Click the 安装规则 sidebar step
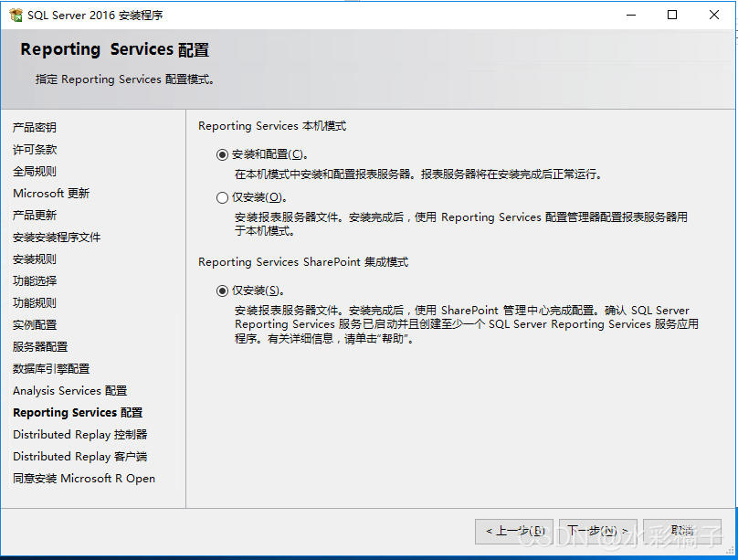The image size is (738, 560). click(35, 259)
